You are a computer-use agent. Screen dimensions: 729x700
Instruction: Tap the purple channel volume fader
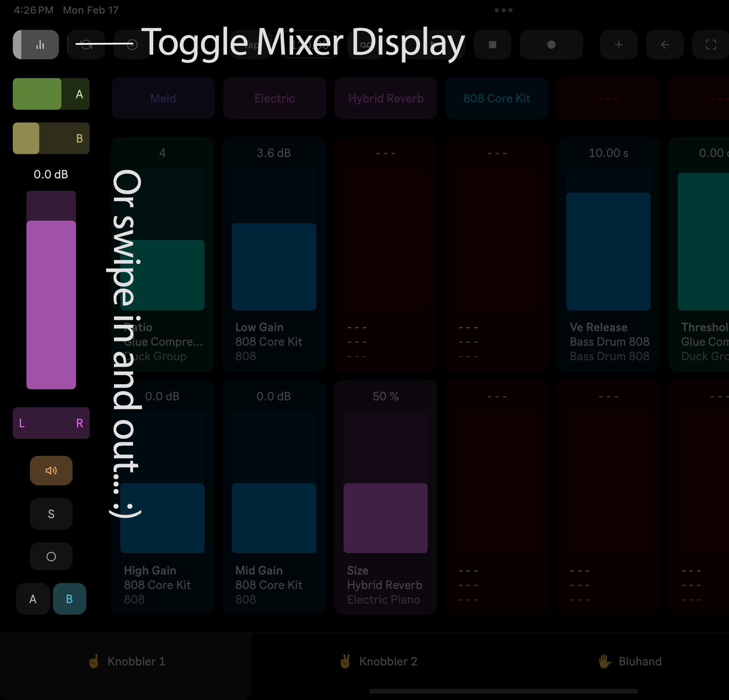coord(51,290)
